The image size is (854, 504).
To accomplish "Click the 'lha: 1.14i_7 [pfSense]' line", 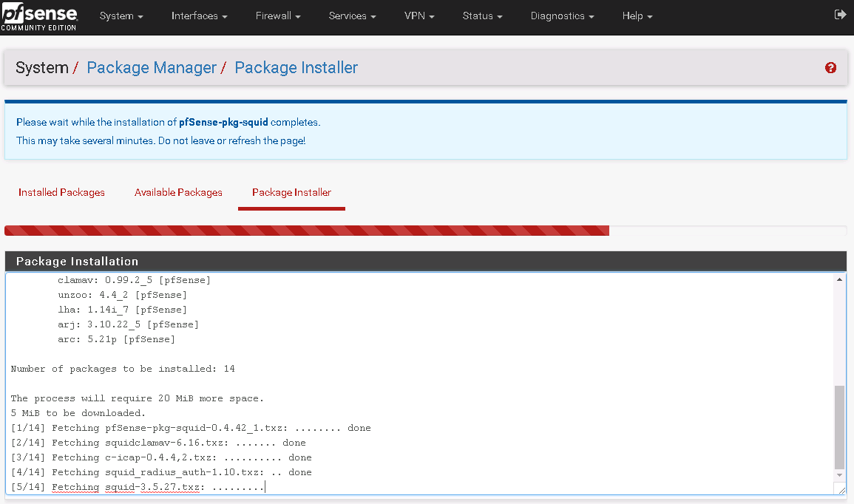I will click(122, 309).
